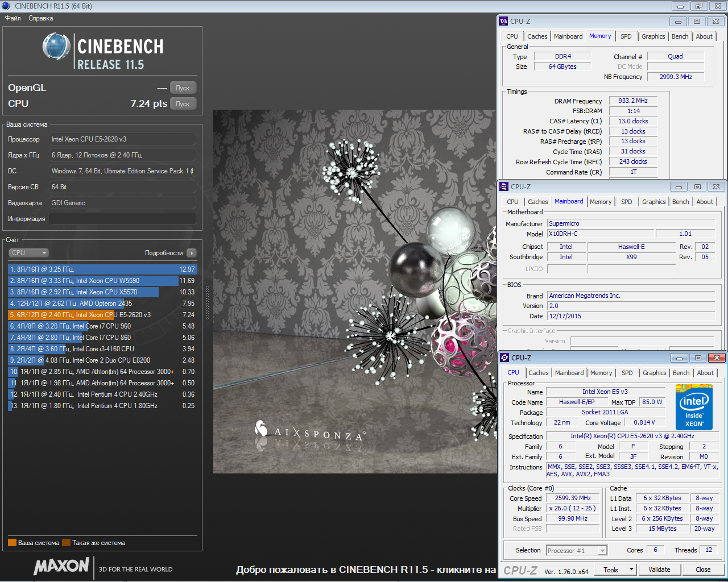Run the CPU test with Пуск
Screen dimensions: 728x582
[183, 103]
